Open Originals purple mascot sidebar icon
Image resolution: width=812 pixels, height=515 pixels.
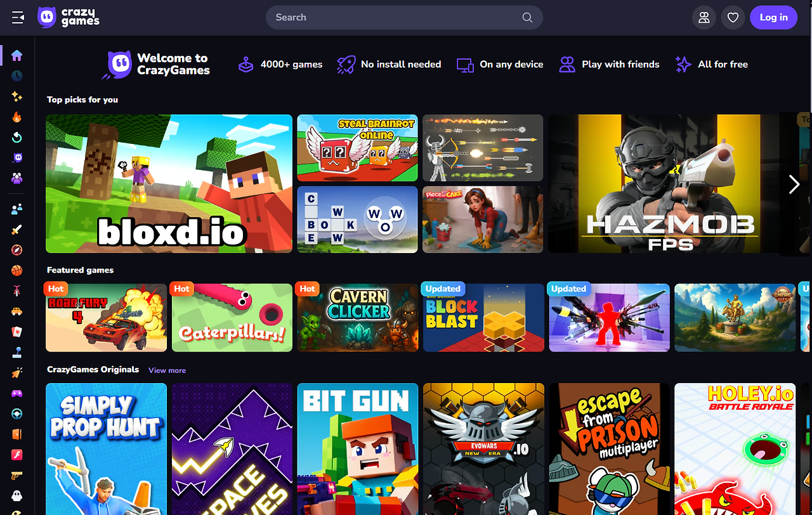click(17, 158)
